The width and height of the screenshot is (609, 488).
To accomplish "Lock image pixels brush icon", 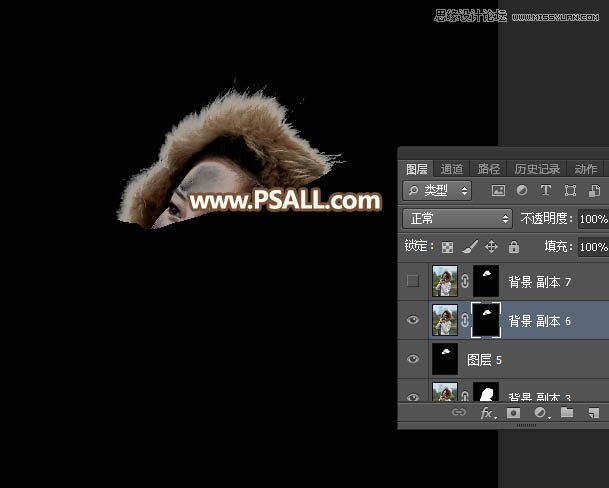I will coord(470,247).
